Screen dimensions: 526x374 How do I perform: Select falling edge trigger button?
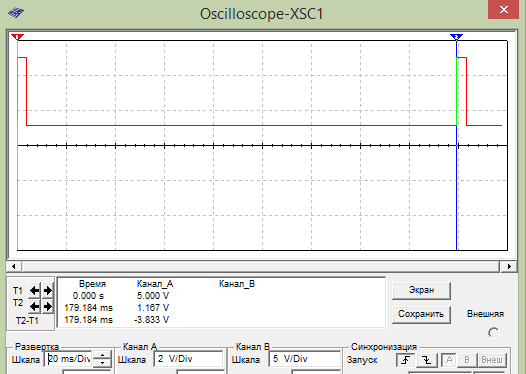[426, 360]
